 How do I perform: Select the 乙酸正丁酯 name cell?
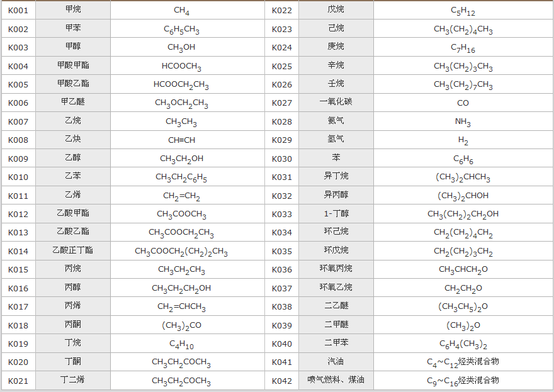coord(73,251)
